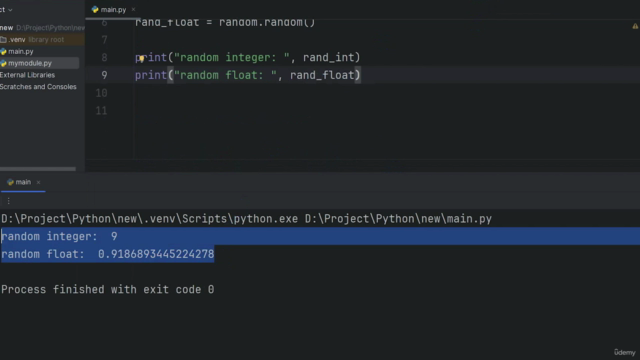Open the run toolbar more options menu
The image size is (640, 360).
tap(9, 201)
